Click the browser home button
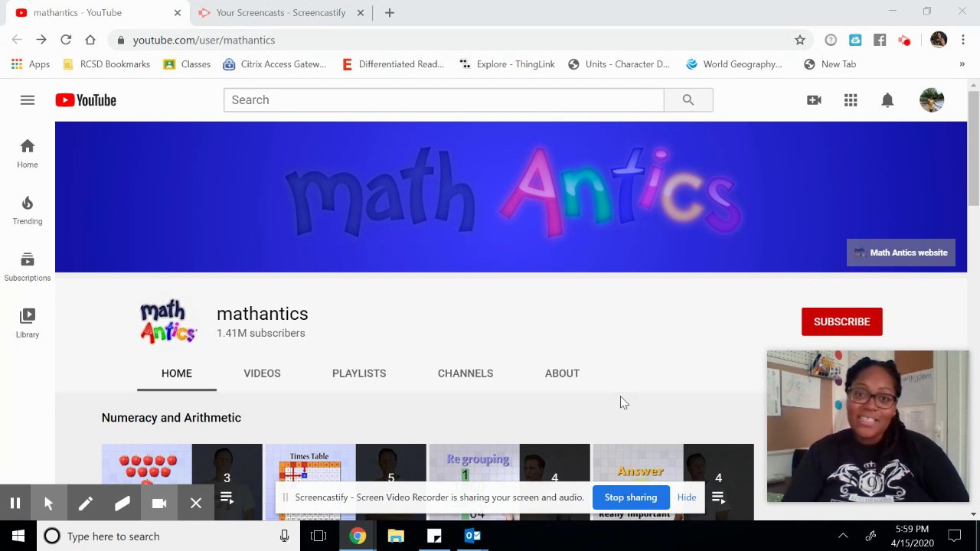980x551 pixels. pyautogui.click(x=90, y=40)
